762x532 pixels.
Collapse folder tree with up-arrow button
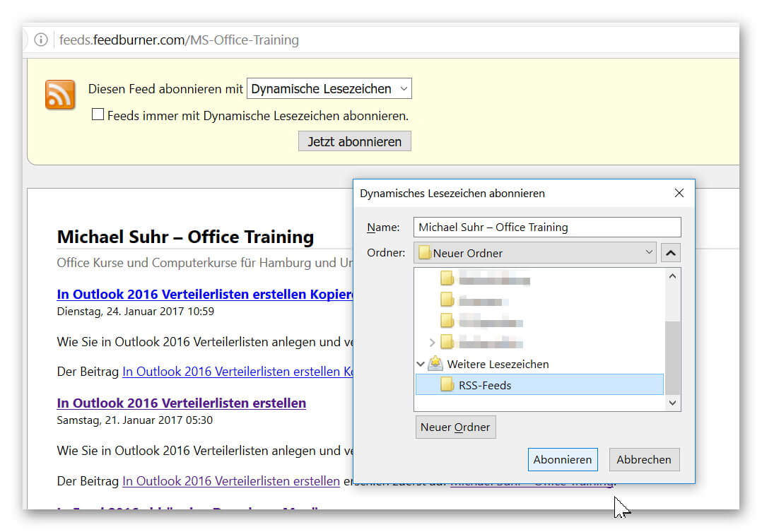pyautogui.click(x=671, y=253)
